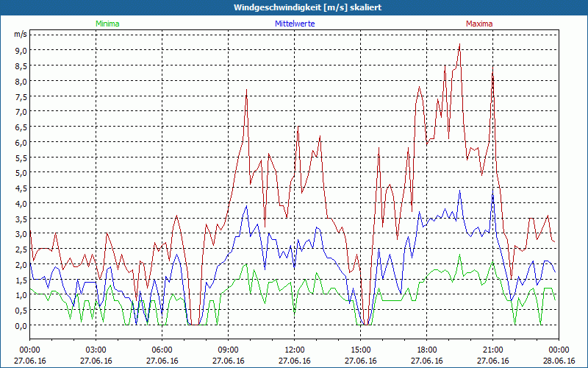Click the 4,0 y-axis value
Viewport: 588px width, 368px height.
[x=21, y=204]
